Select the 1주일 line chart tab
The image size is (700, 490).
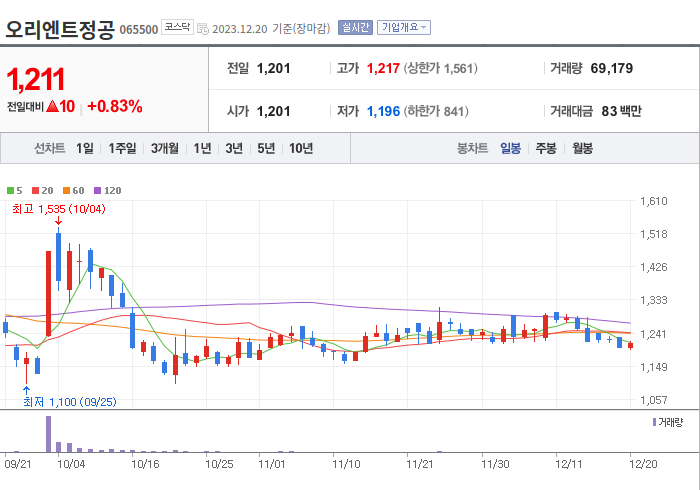coord(122,148)
